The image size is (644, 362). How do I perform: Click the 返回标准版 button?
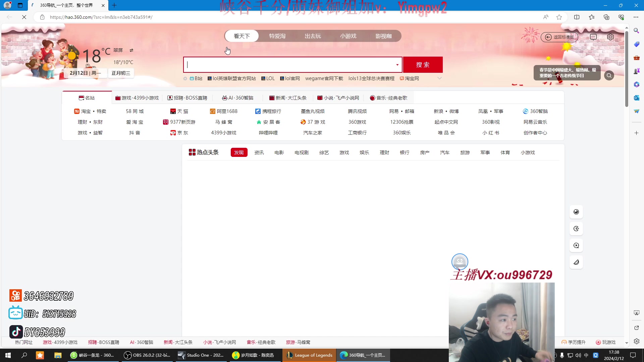click(x=559, y=37)
